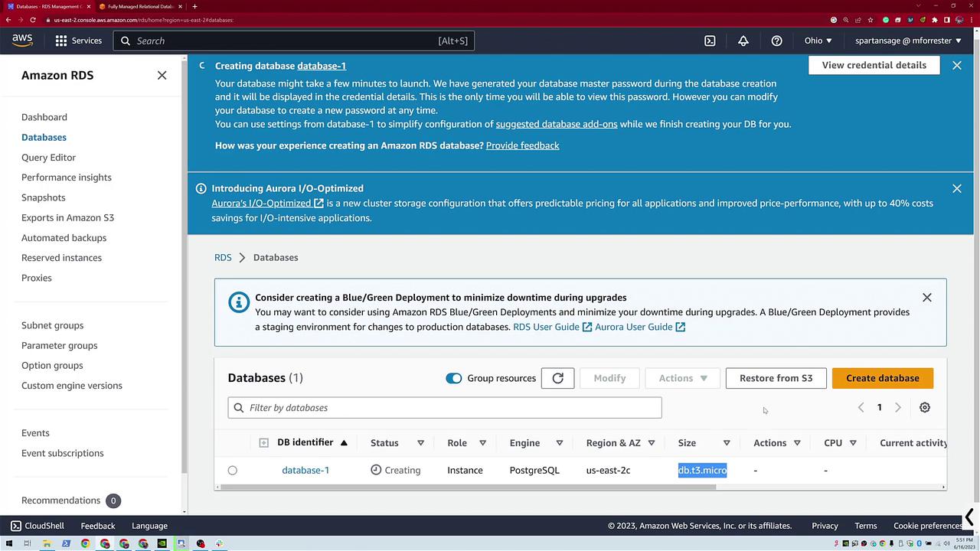Open Event subscriptions in the sidebar
Screen dimensions: 980x551
click(x=63, y=453)
